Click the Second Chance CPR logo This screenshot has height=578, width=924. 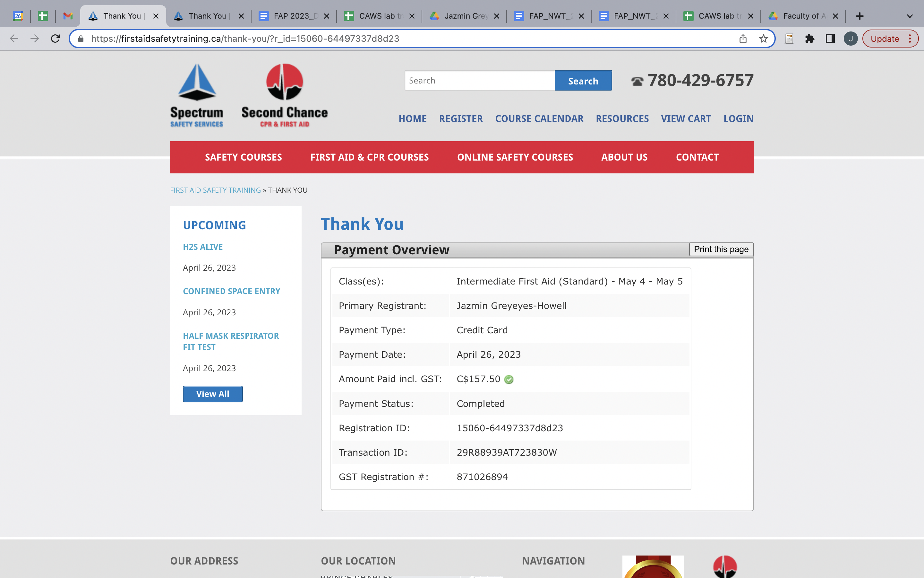point(285,95)
